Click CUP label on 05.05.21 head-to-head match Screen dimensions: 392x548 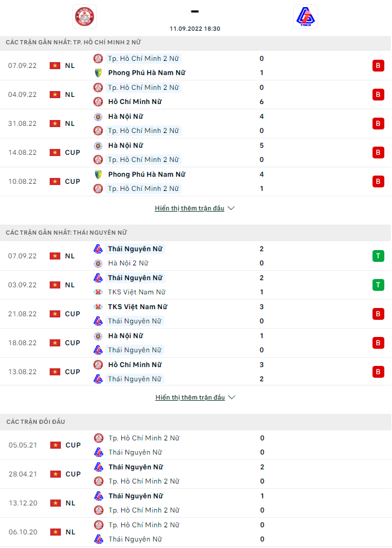73,445
